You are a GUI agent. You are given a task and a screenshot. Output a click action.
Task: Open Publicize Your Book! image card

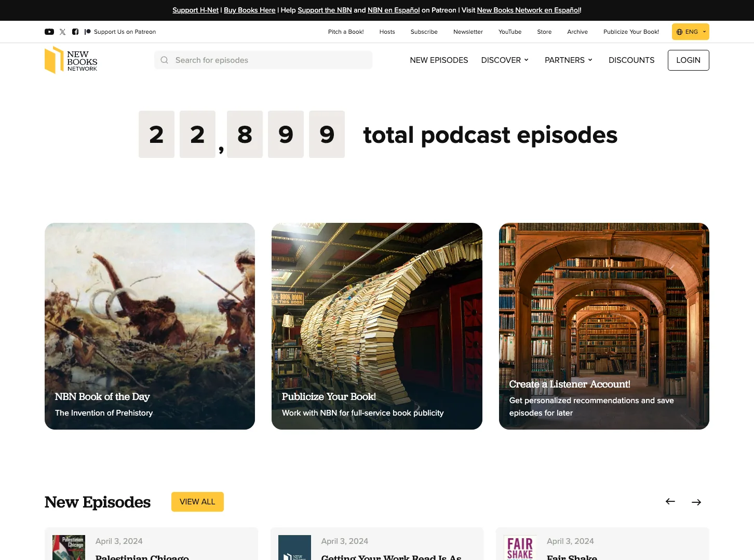click(x=377, y=326)
